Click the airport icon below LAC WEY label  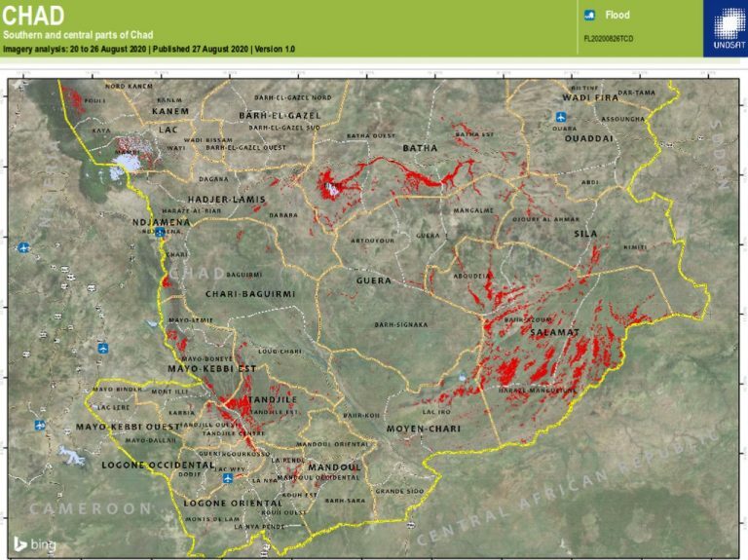(x=228, y=478)
